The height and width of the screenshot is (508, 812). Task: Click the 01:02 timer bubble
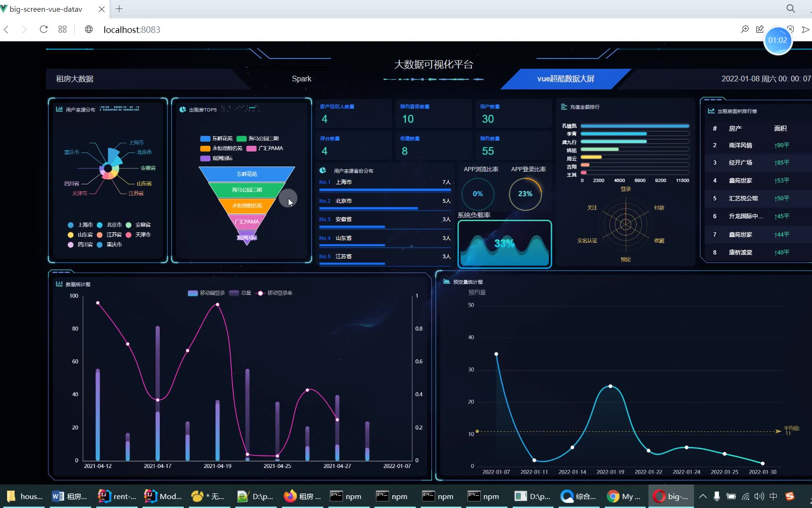coord(778,40)
